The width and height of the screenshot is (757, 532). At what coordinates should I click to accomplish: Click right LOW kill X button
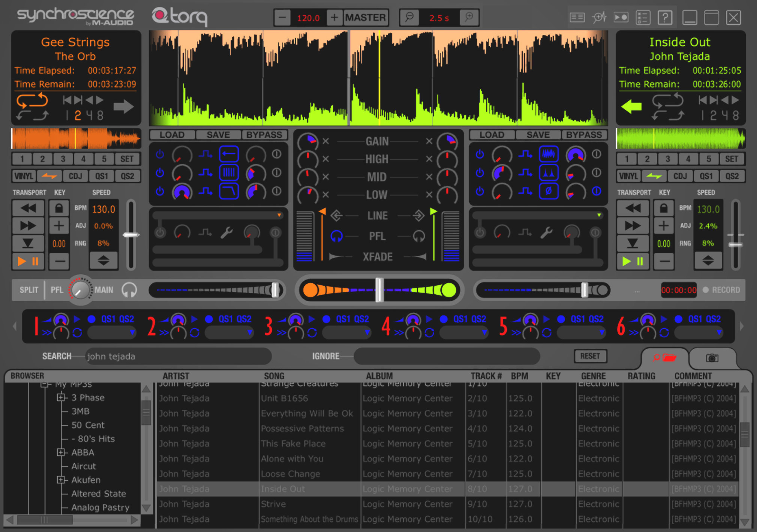(429, 195)
